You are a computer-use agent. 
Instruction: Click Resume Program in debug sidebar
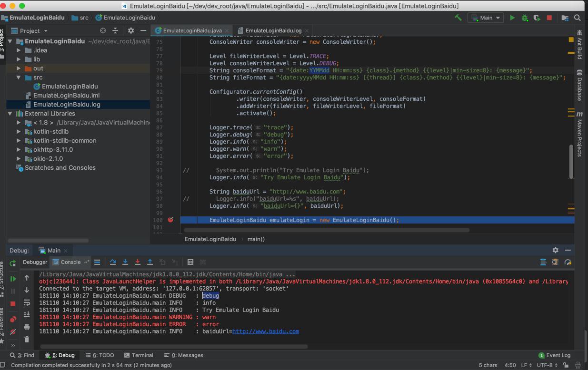(13, 279)
